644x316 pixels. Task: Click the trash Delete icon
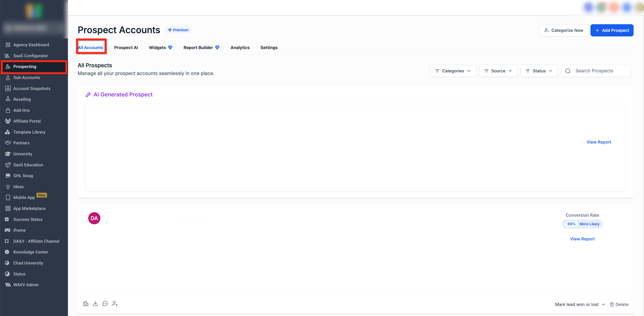[x=612, y=304]
